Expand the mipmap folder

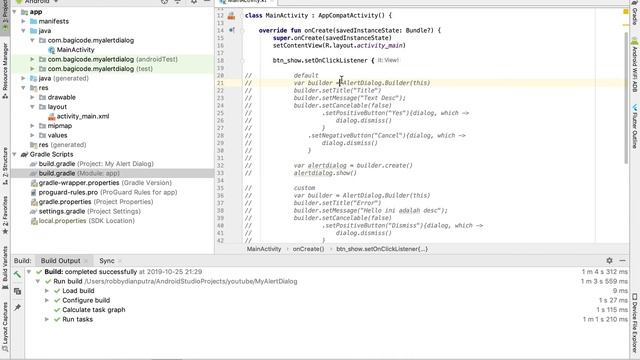pyautogui.click(x=33, y=126)
